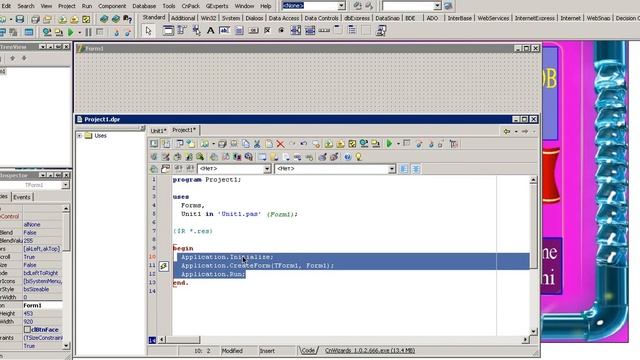Open the Project menu
640x360 pixels.
pos(67,6)
